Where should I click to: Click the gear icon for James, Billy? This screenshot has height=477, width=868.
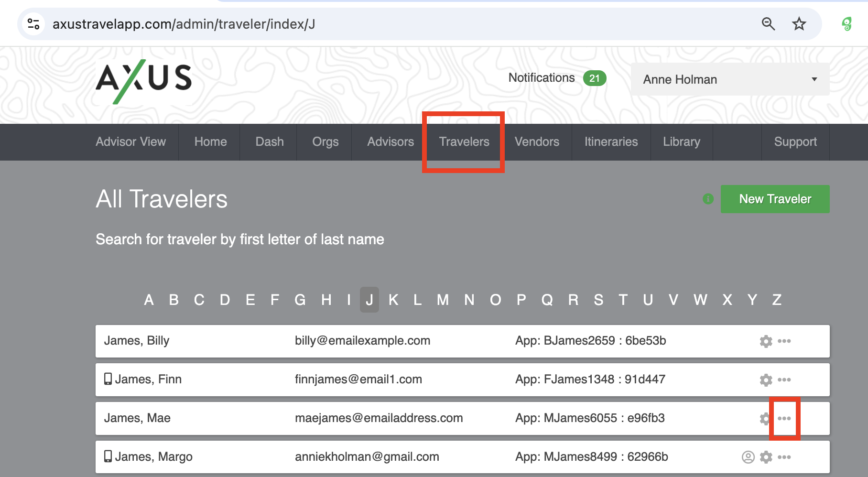[x=766, y=341]
